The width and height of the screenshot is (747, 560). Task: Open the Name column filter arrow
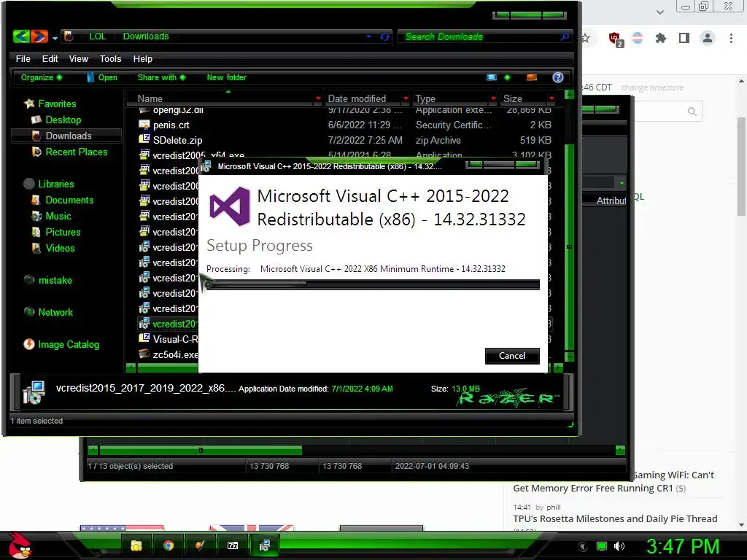(318, 98)
